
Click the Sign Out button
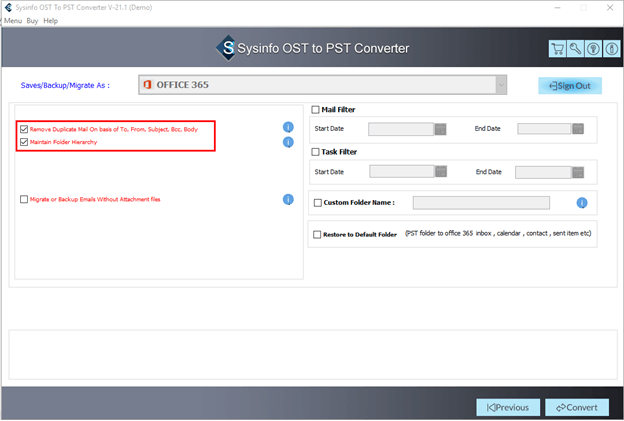click(570, 86)
